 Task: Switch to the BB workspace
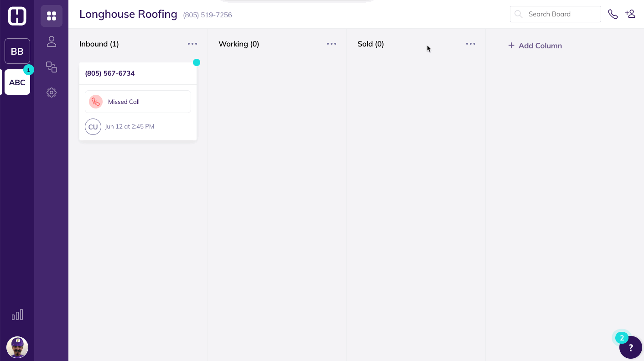pos(17,51)
